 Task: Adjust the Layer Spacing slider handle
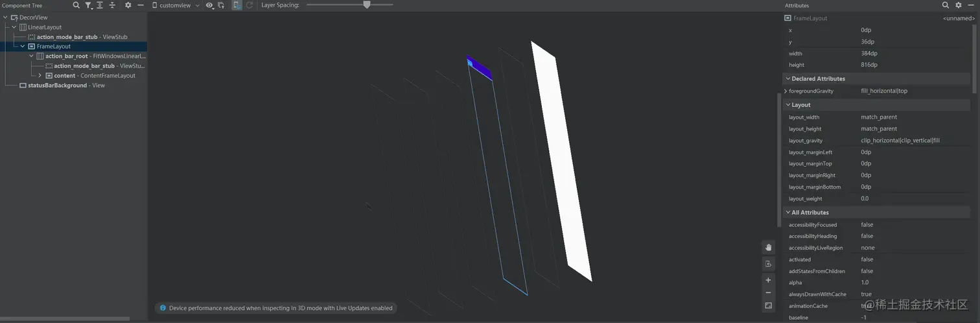click(367, 5)
